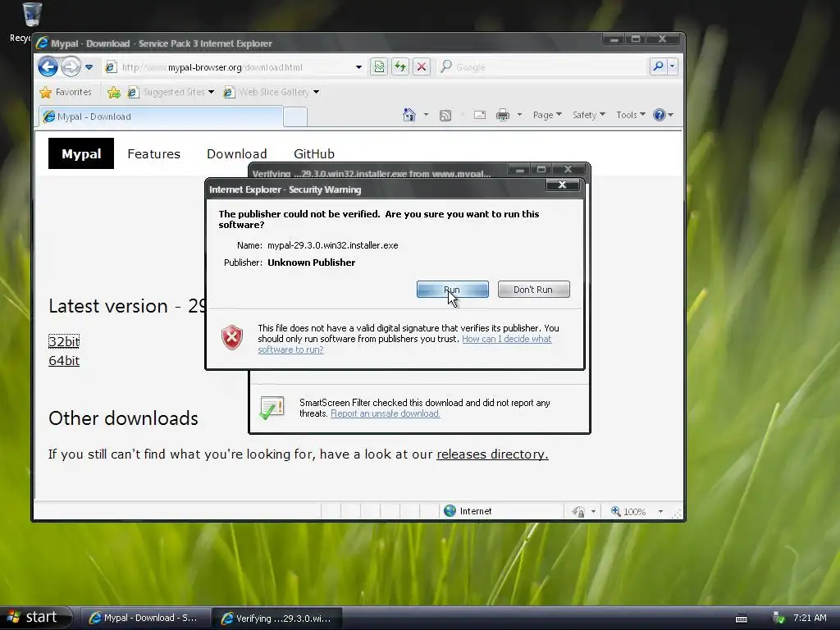Click the 64bit download link
Screen dimensions: 840x630
(x=64, y=361)
